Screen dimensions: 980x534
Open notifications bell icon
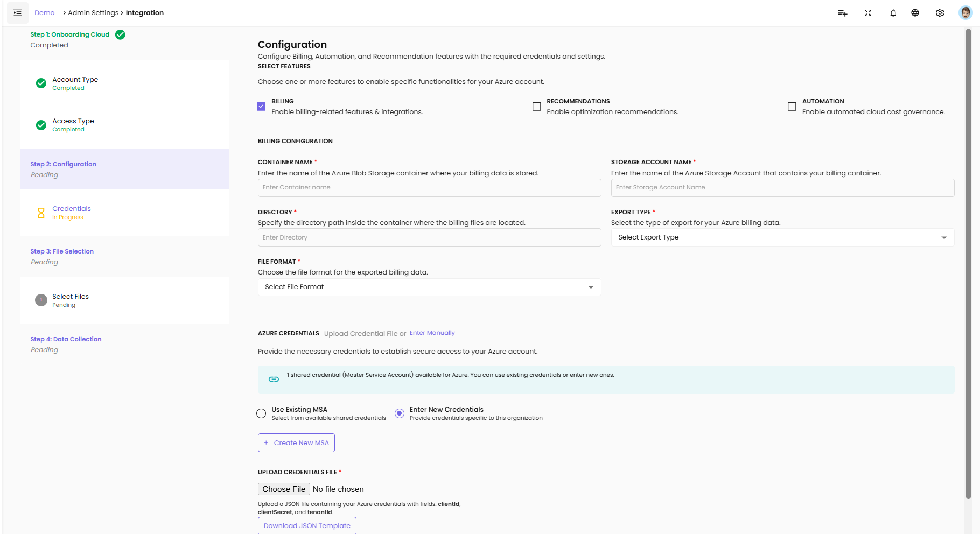pos(893,13)
